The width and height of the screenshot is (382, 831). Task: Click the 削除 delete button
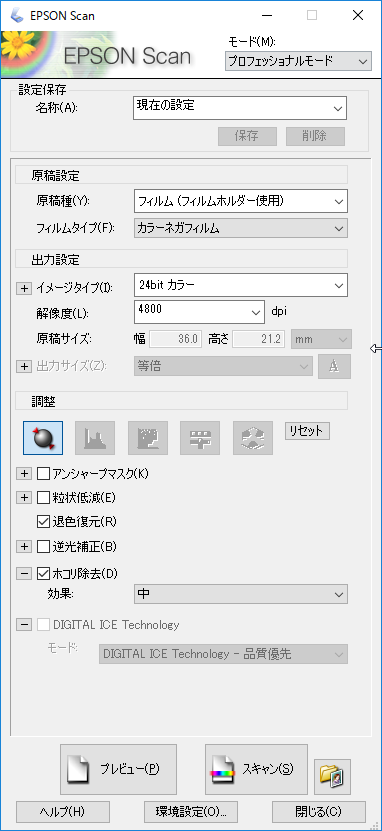(315, 136)
